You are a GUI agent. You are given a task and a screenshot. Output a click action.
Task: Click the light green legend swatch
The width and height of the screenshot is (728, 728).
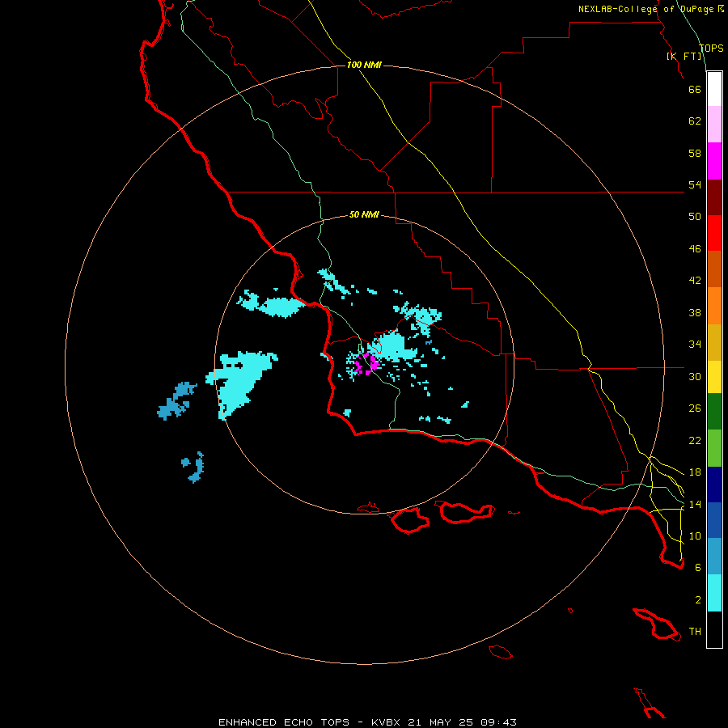tap(714, 448)
